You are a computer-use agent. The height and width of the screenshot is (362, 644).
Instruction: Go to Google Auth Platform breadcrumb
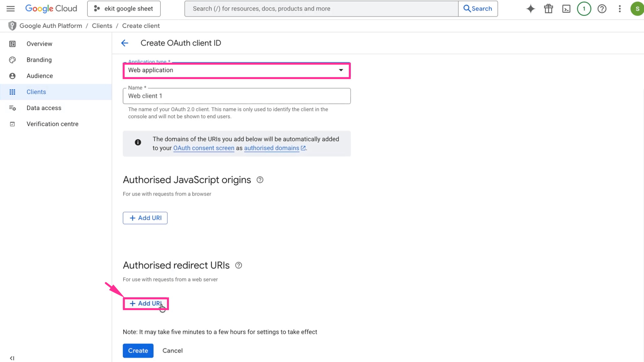50,26
